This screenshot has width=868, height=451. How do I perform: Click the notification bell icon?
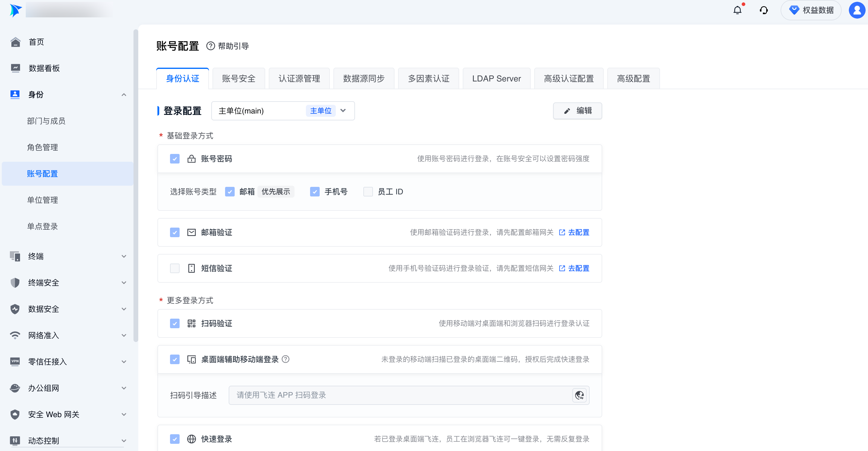737,10
